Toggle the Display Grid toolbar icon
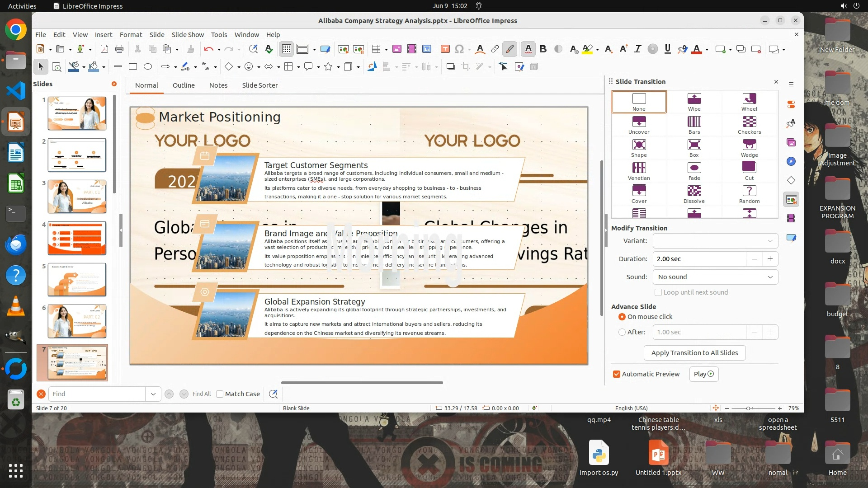 (x=287, y=49)
